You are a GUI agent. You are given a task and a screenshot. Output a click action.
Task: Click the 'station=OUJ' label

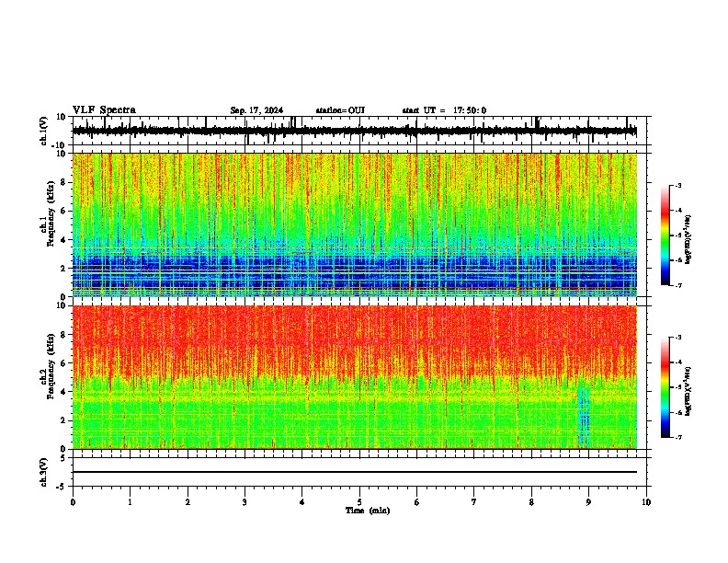coord(340,110)
